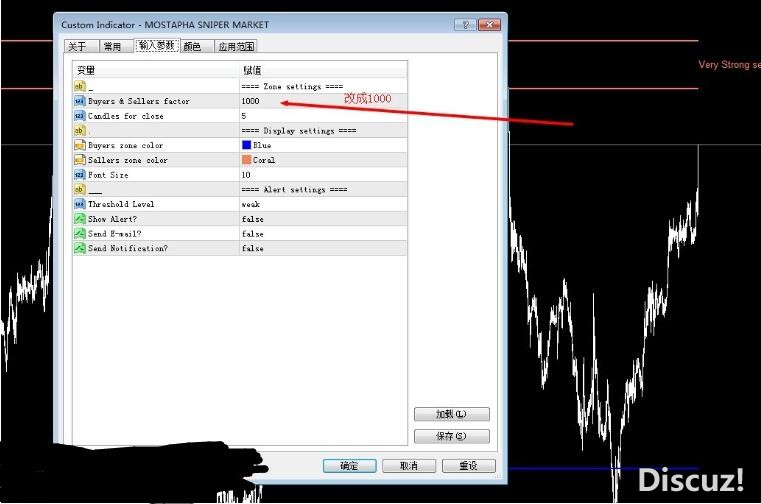Click the 确定 button

349,466
